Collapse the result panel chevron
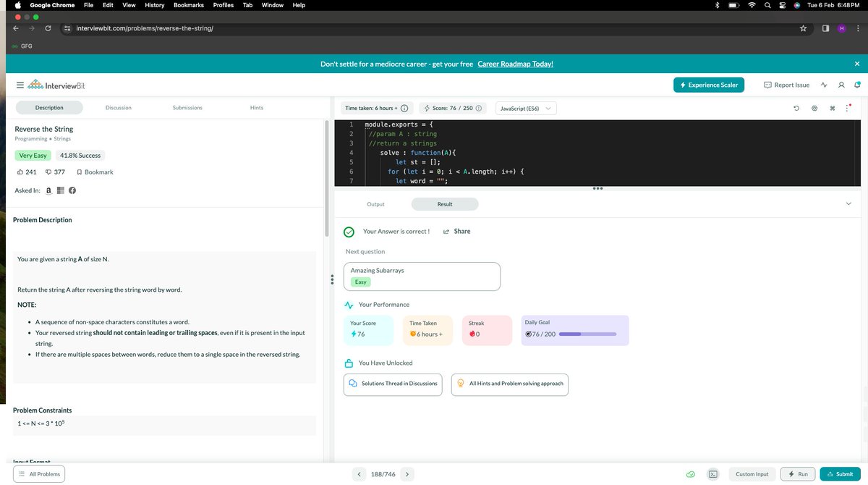Screen dimensions: 868x485 coord(848,204)
